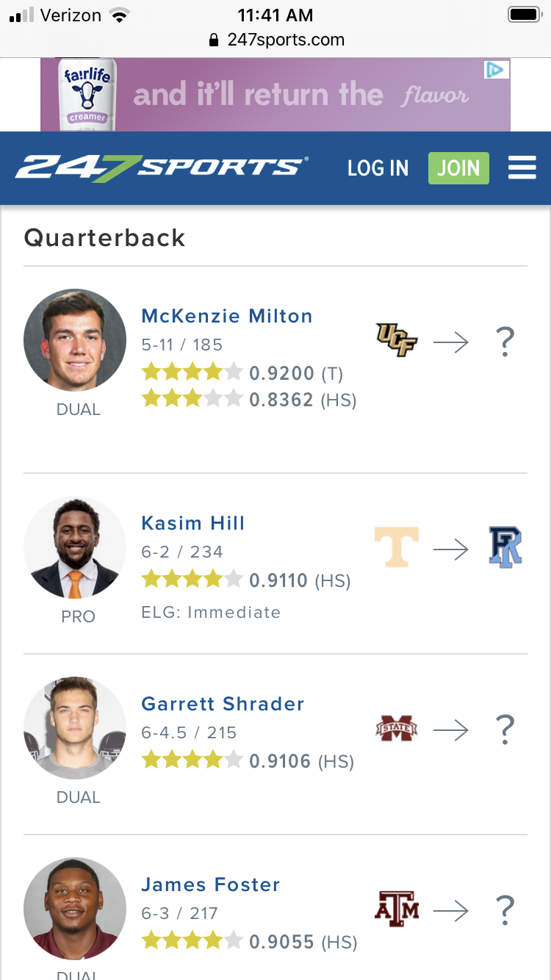Click the UCF team logo
This screenshot has height=980, width=551.
pyautogui.click(x=397, y=341)
